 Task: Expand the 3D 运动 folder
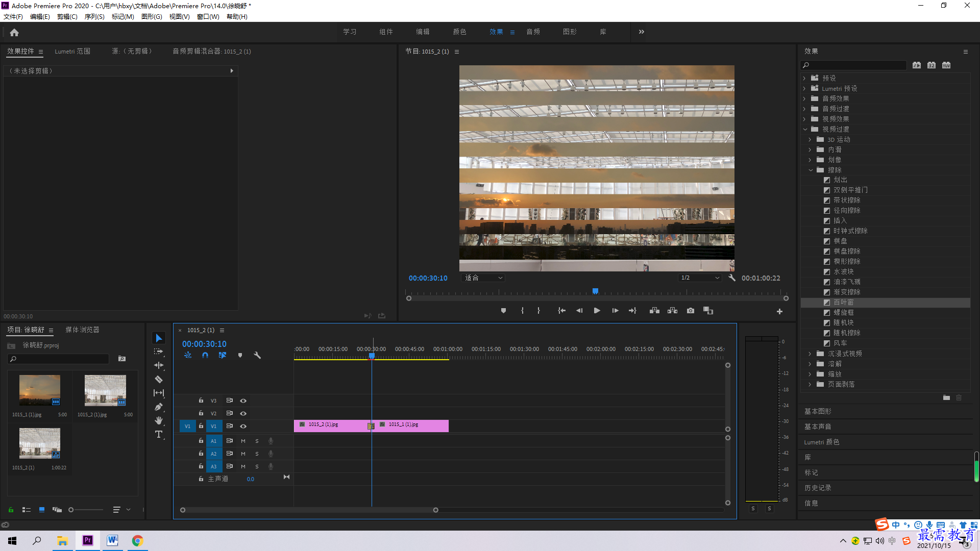click(810, 139)
